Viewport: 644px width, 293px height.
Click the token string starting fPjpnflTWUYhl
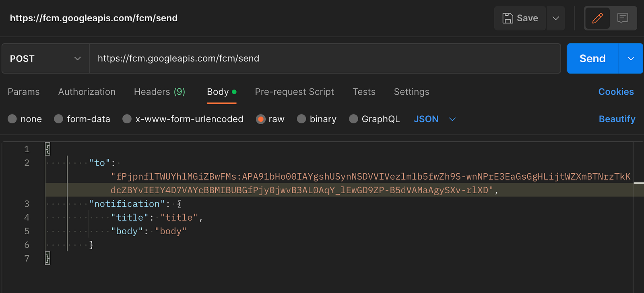[371, 176]
